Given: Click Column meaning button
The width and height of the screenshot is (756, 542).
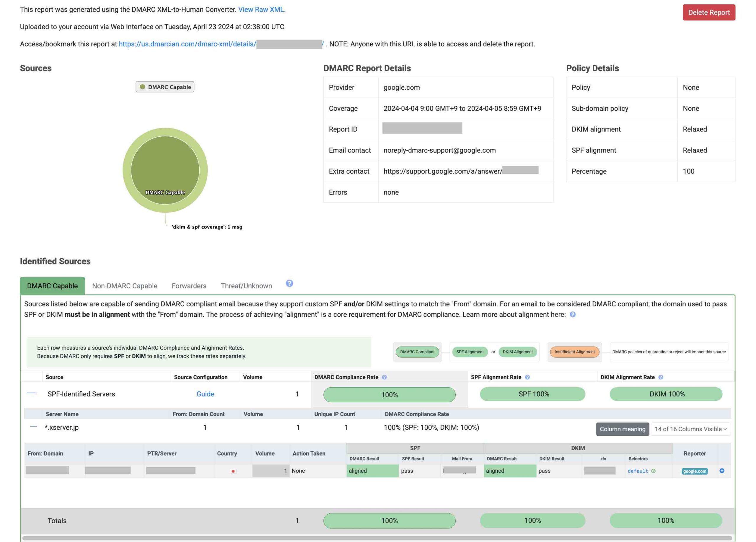Looking at the screenshot, I should tap(622, 429).
